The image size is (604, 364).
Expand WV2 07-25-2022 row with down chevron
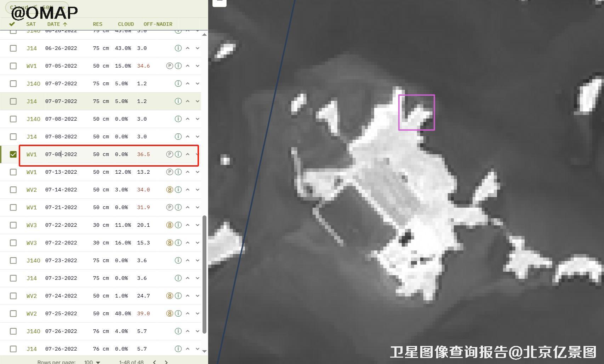click(x=198, y=313)
